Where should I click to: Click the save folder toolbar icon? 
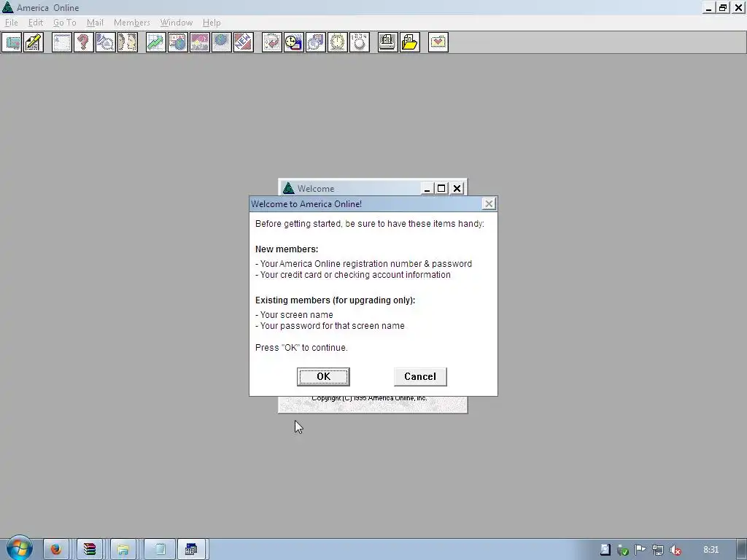coord(410,42)
